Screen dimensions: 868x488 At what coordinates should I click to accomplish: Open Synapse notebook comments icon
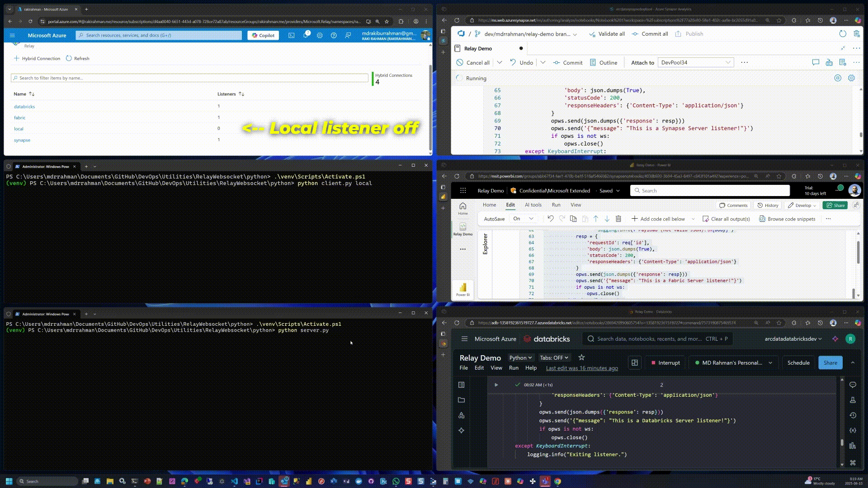(x=816, y=63)
